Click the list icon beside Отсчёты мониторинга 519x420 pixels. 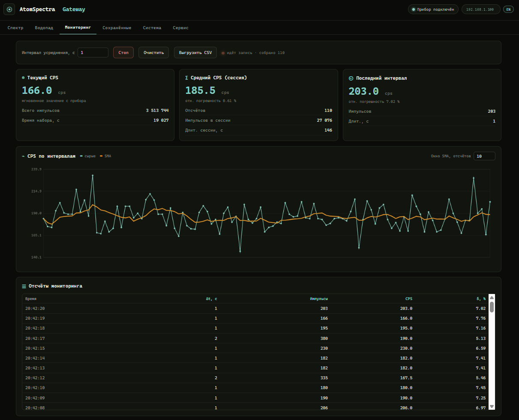pos(24,286)
